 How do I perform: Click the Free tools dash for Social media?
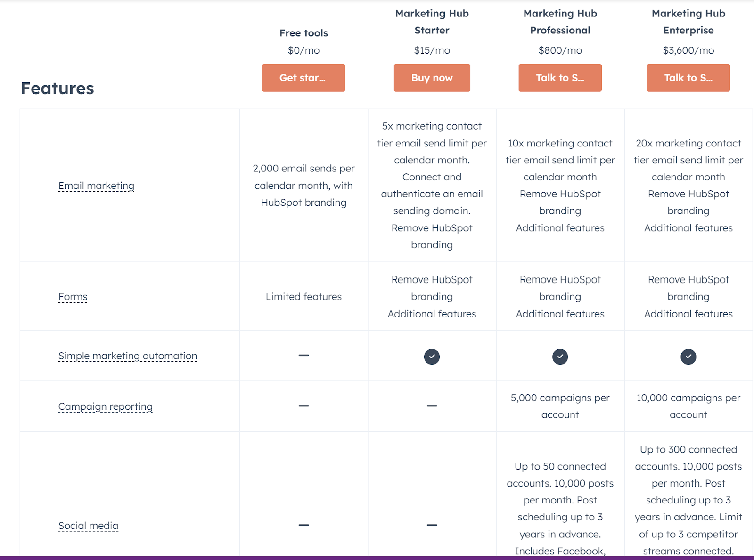pyautogui.click(x=303, y=525)
